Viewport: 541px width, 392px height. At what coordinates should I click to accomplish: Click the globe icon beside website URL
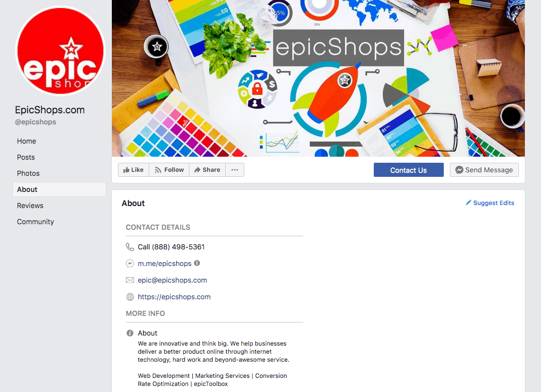pyautogui.click(x=130, y=297)
